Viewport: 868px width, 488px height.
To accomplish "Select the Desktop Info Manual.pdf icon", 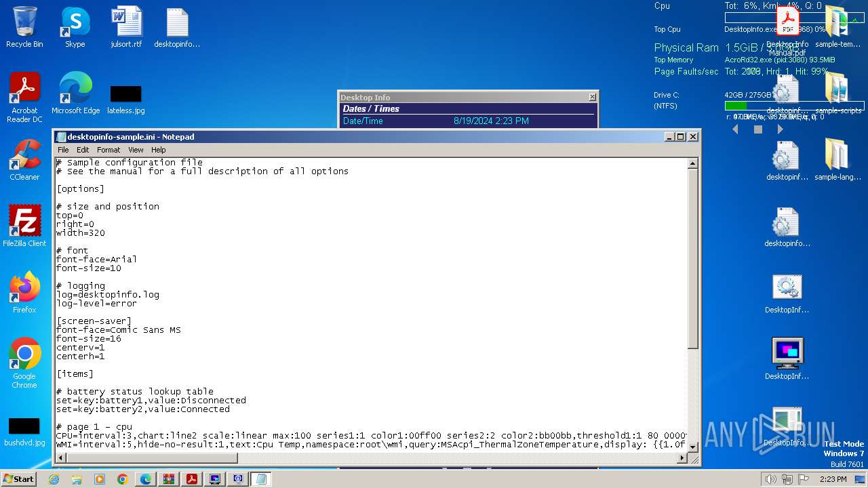I will (787, 32).
